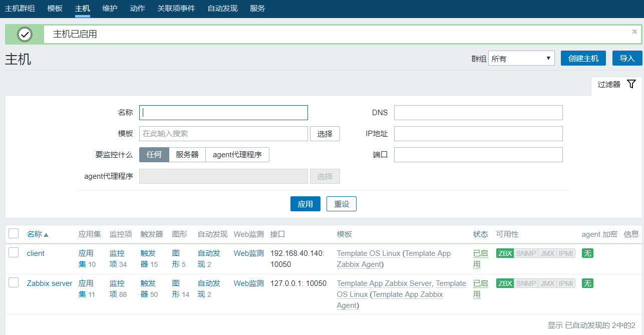The width and height of the screenshot is (644, 335).
Task: Click the 127.0.0.1: 10050 interface text
Action: (x=298, y=283)
